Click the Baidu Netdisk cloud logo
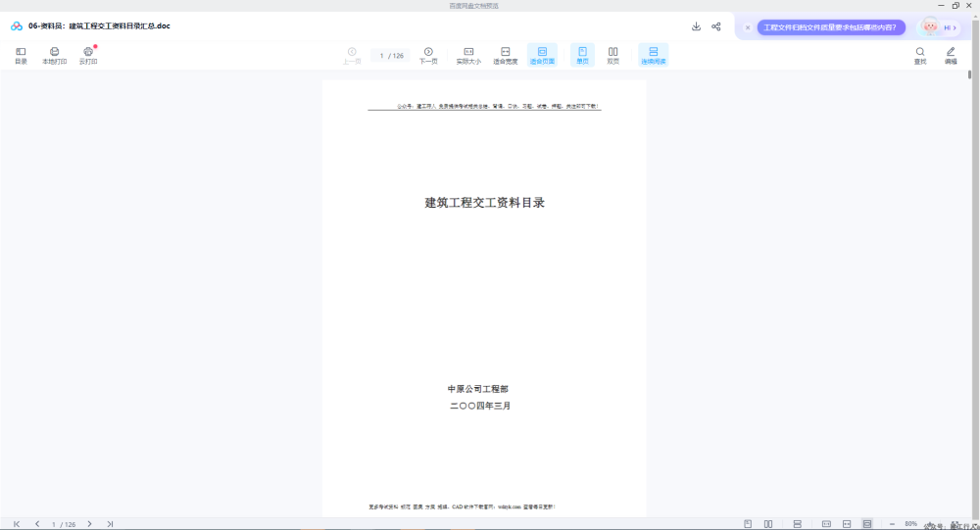Screen dimensions: 980x530 pos(17,26)
